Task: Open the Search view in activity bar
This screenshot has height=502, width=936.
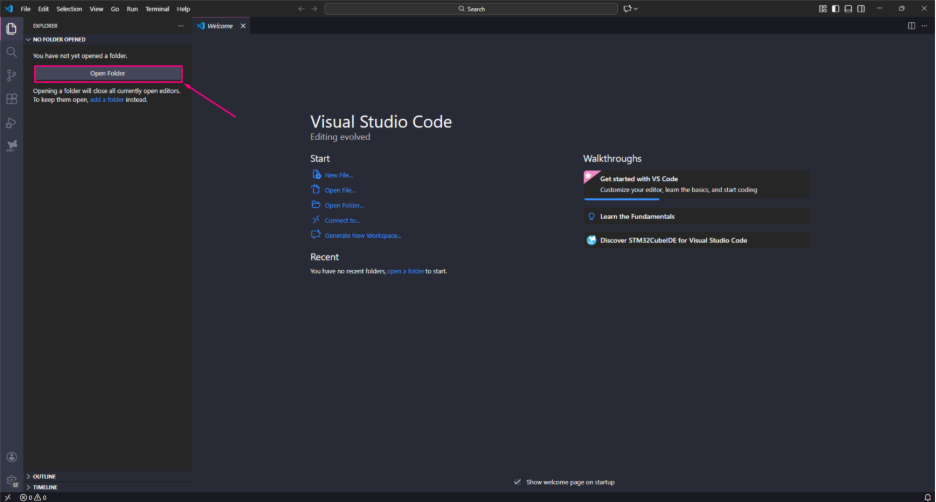Action: [x=11, y=52]
